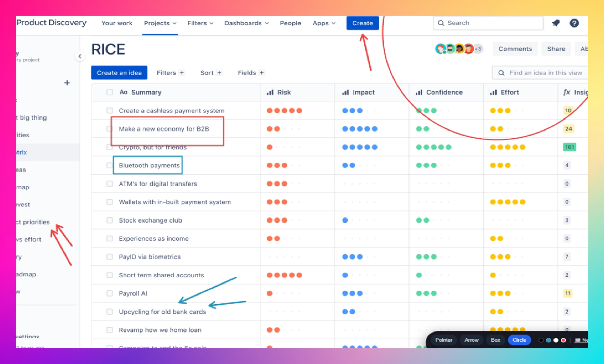Image resolution: width=604 pixels, height=364 pixels.
Task: Click the fourth user avatar with red hair
Action: tap(468, 49)
